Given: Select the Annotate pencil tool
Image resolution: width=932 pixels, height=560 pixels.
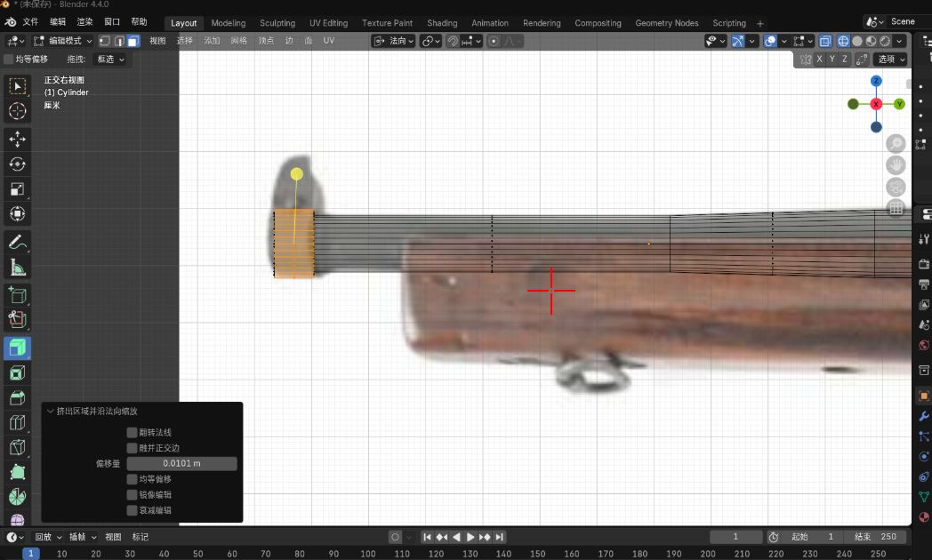Looking at the screenshot, I should [x=17, y=243].
